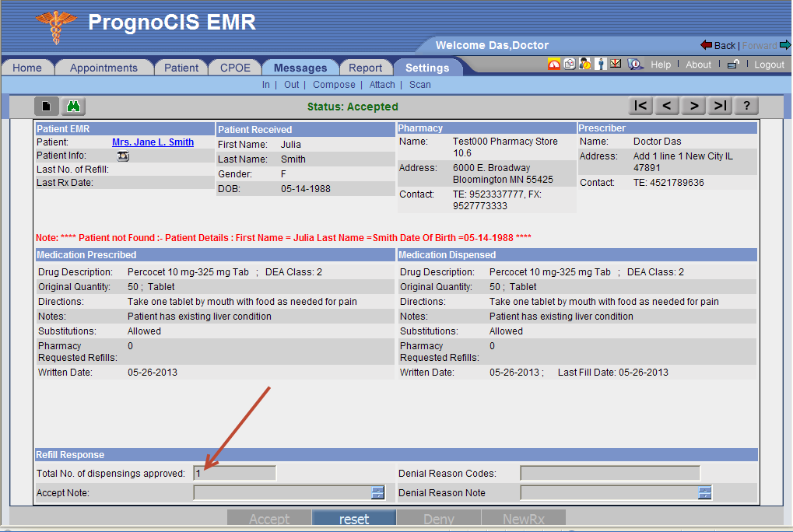The height and width of the screenshot is (532, 793).
Task: Click the Back navigation link
Action: (x=725, y=45)
